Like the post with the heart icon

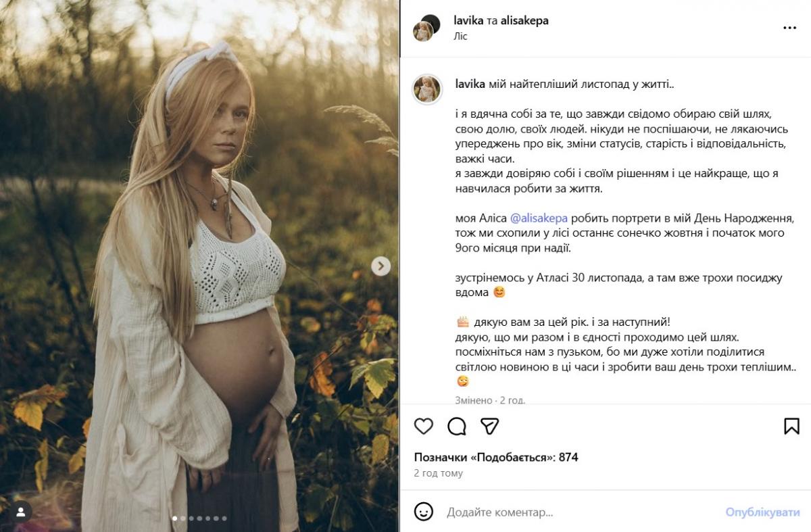coord(424,426)
